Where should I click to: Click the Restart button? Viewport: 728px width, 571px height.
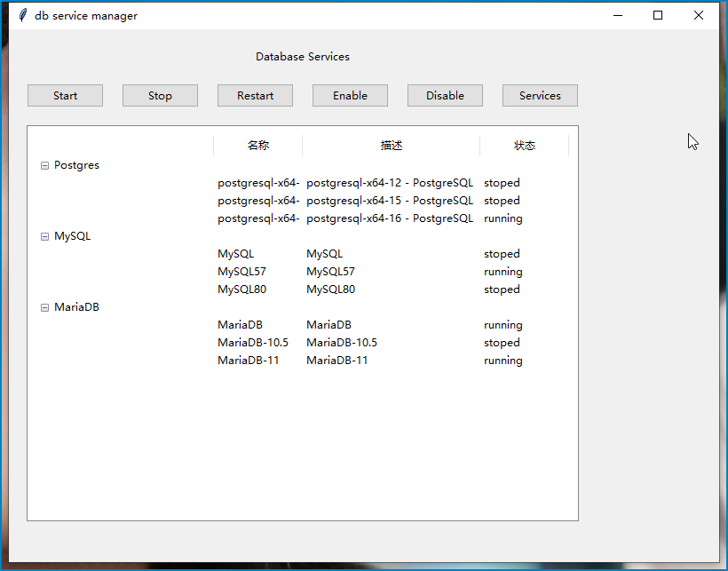[x=255, y=96]
